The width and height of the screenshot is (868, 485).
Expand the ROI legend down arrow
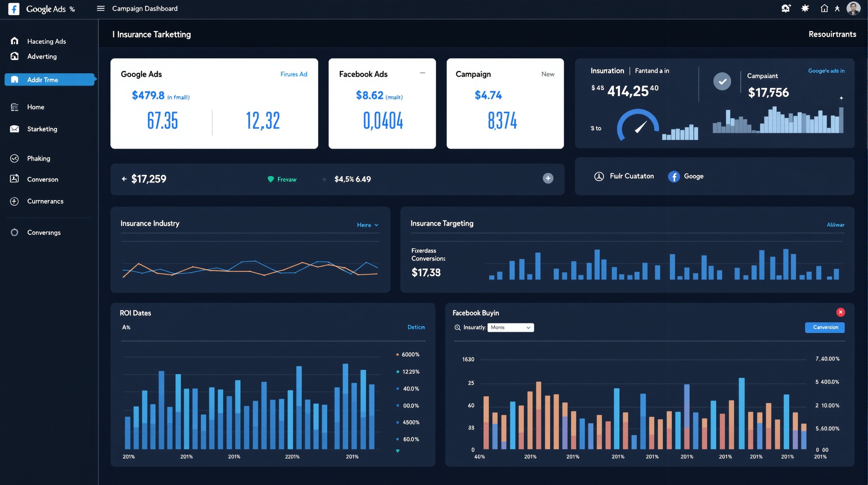click(398, 451)
